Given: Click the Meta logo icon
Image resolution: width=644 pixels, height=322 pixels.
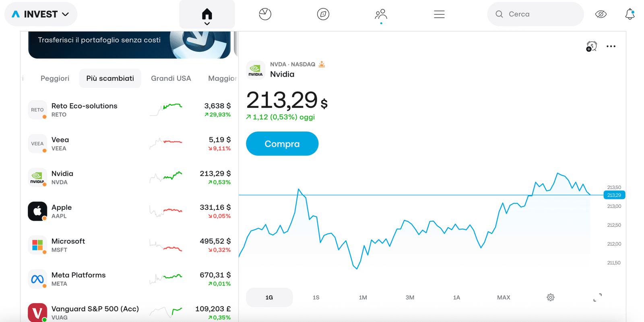Looking at the screenshot, I should pos(37,279).
